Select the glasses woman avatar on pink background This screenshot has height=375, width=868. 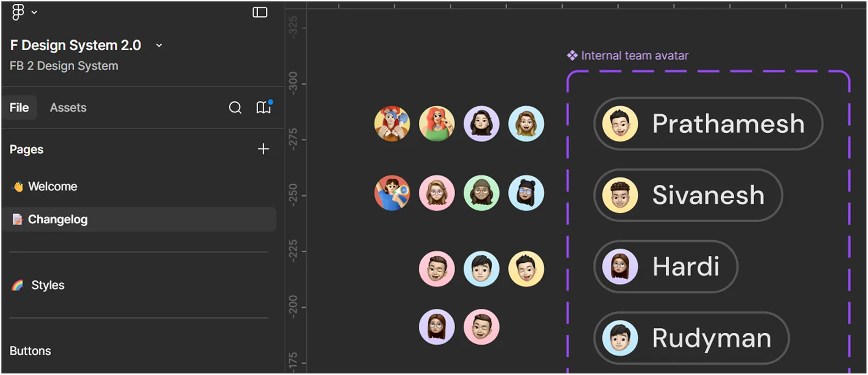pyautogui.click(x=437, y=193)
